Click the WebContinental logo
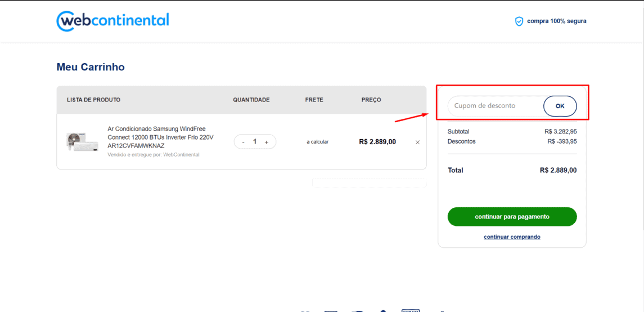This screenshot has width=644, height=312. (112, 21)
